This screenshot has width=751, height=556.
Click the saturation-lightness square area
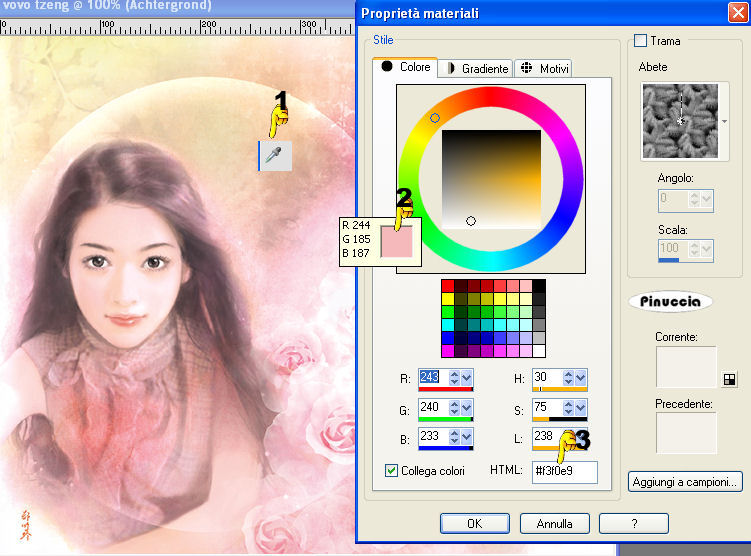click(x=491, y=180)
